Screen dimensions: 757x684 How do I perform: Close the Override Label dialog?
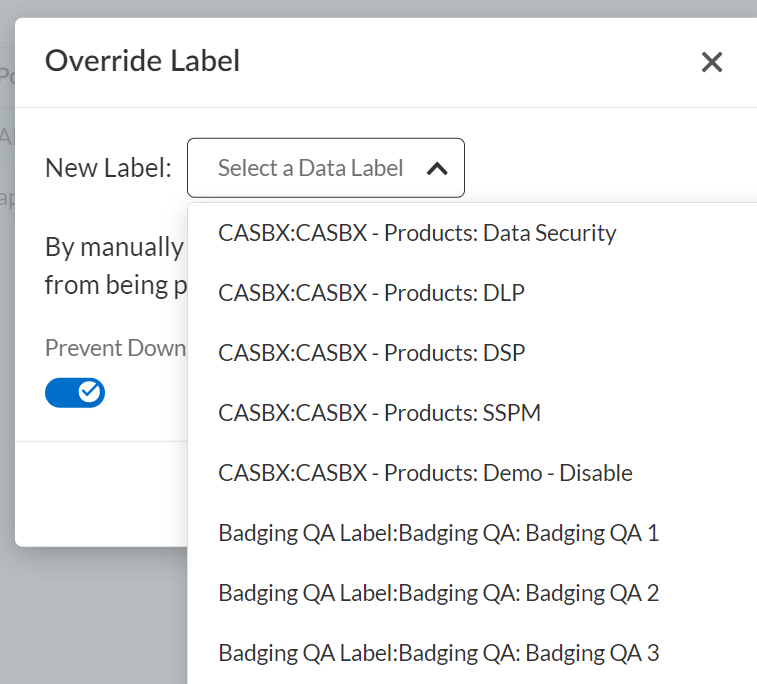[711, 63]
